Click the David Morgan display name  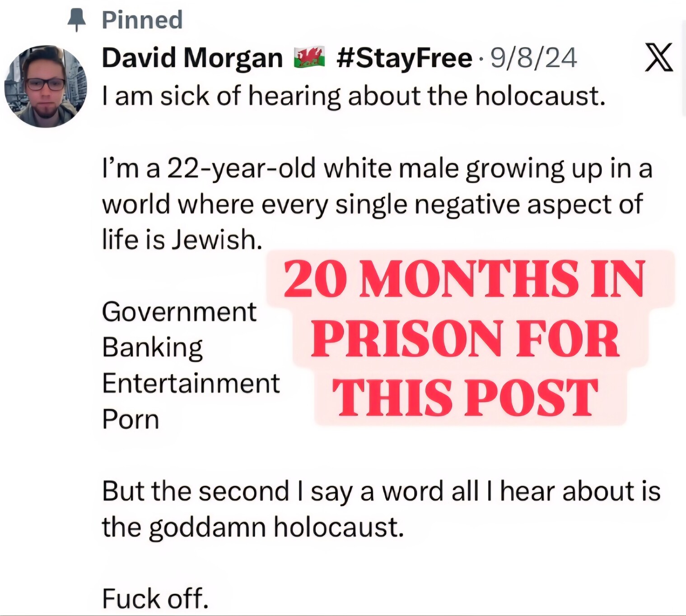tap(192, 58)
